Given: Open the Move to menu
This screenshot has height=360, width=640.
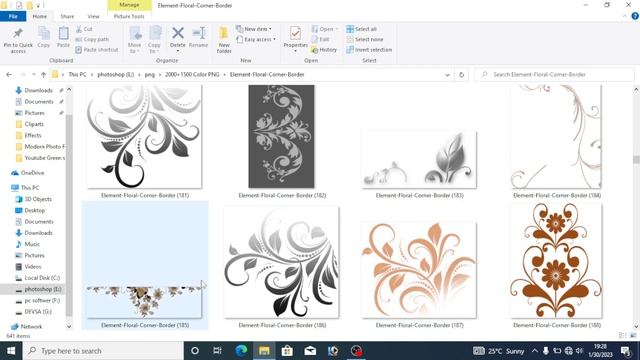Looking at the screenshot, I should [135, 39].
